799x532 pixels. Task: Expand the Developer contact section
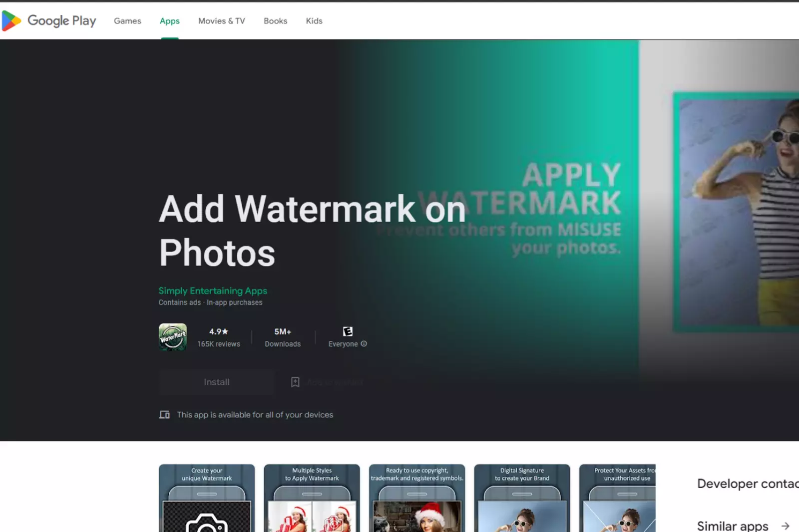point(748,484)
